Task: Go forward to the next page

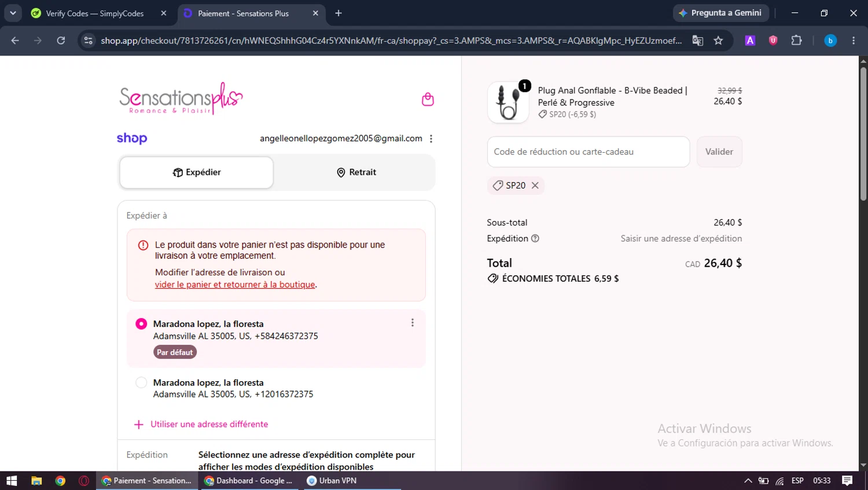Action: 38,40
